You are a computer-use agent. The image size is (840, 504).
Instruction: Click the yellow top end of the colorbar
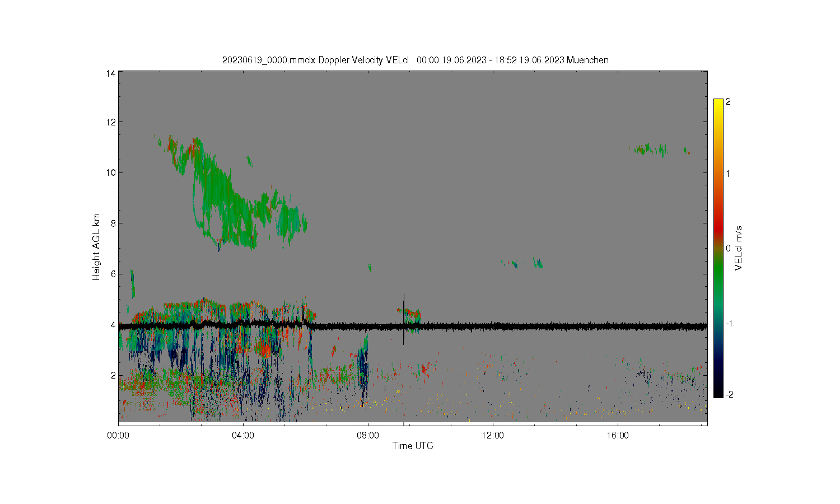tap(718, 104)
